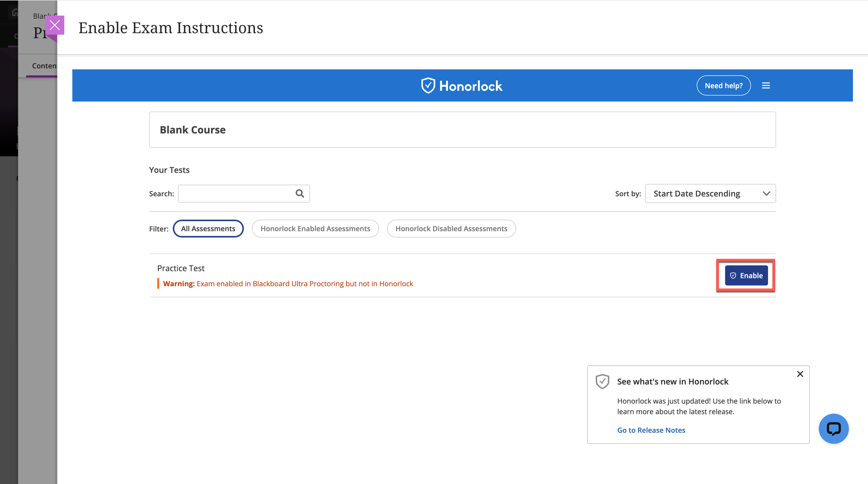868x484 pixels.
Task: Click the Practice Test title
Action: click(x=181, y=268)
